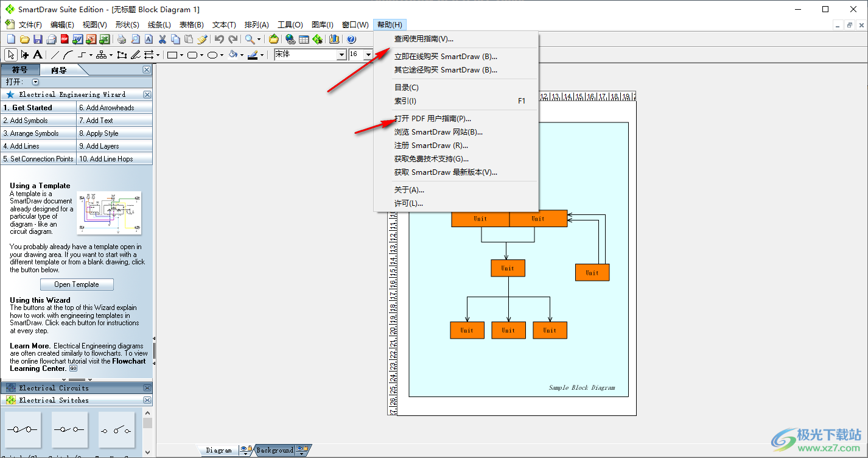Insert a table with the table icon
Image resolution: width=868 pixels, height=458 pixels.
(304, 39)
